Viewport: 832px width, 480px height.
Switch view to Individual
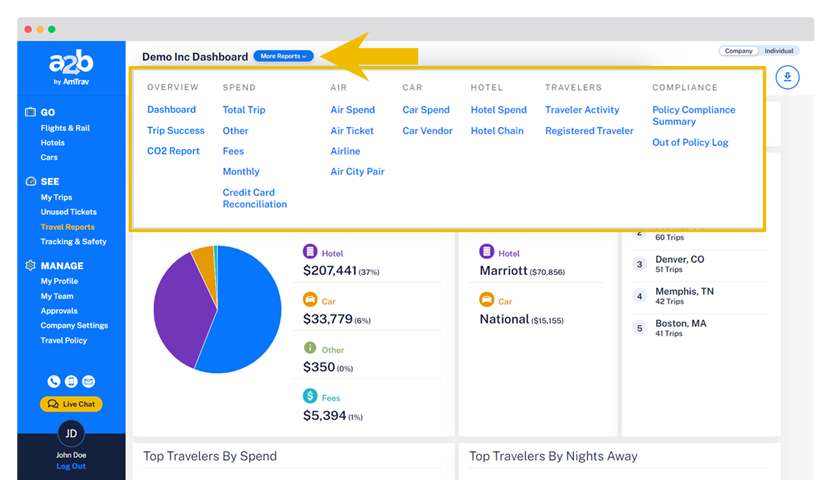click(778, 51)
